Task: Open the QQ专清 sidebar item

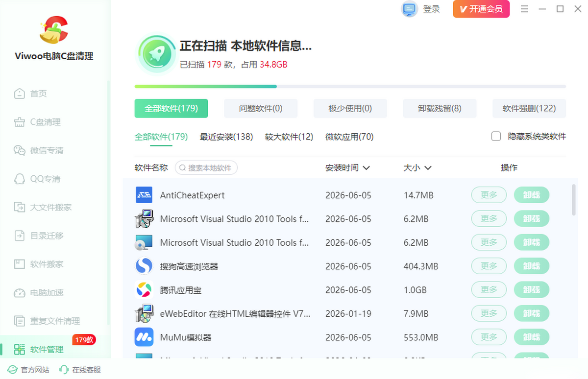Action: tap(37, 179)
